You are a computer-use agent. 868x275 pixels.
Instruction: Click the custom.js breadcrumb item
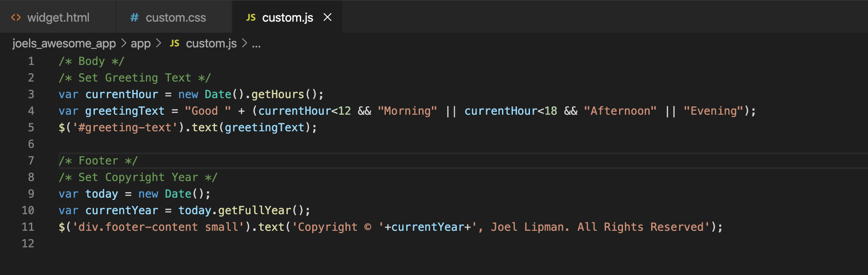point(211,43)
